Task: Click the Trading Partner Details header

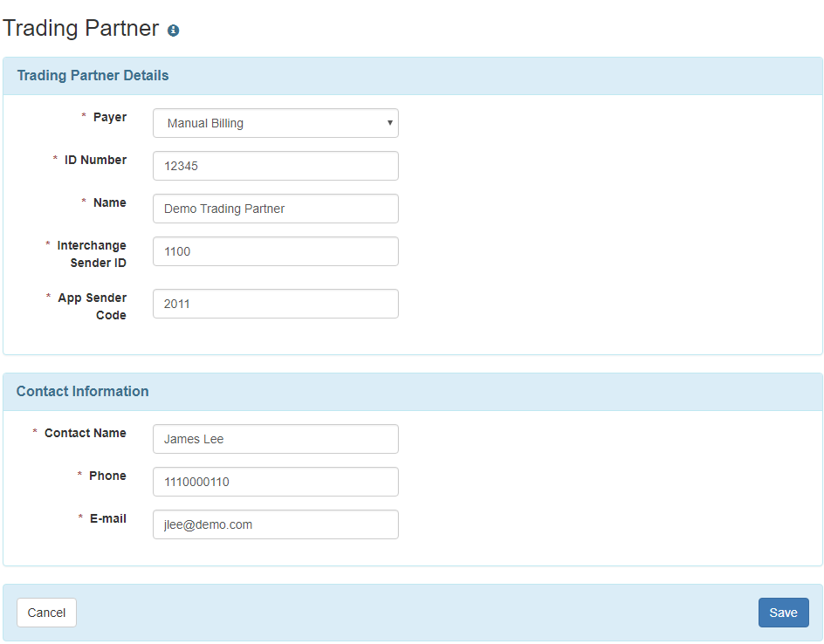Action: [x=93, y=76]
